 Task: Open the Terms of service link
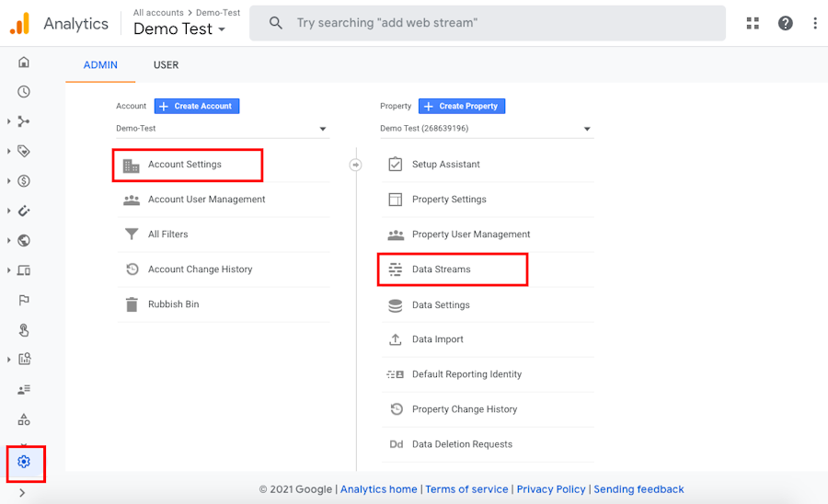(x=466, y=489)
